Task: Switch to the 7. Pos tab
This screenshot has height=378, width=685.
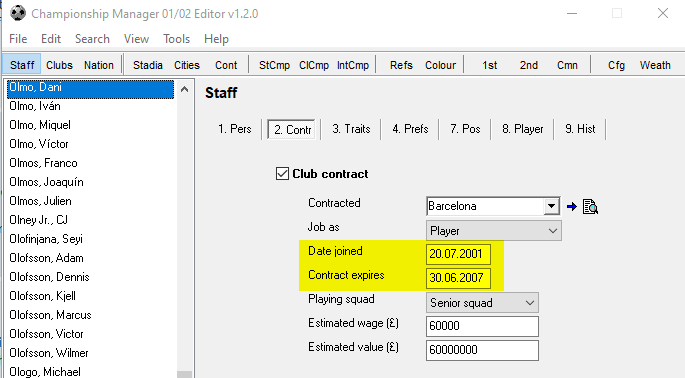Action: 465,129
